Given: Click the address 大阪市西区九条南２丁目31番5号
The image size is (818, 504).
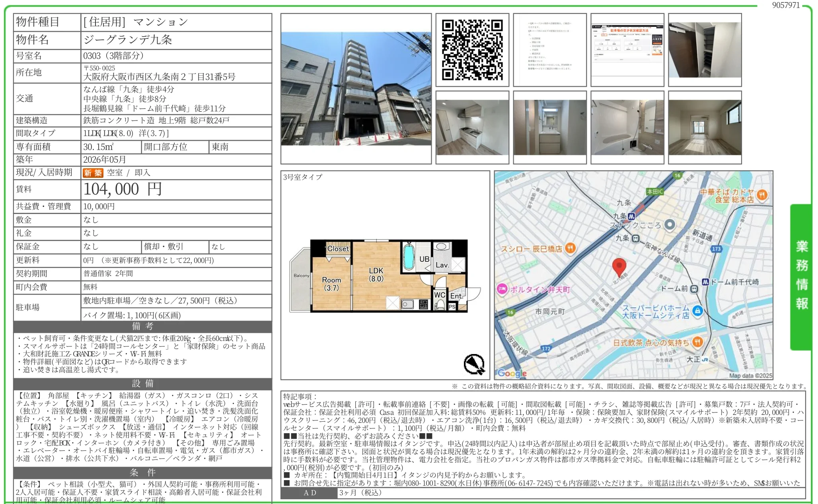Looking at the screenshot, I should pyautogui.click(x=159, y=76).
